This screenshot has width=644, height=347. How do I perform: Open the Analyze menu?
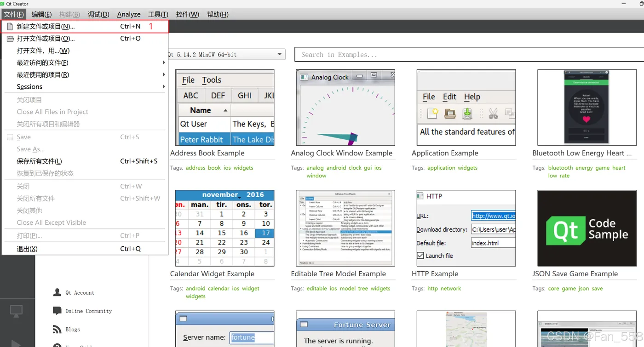tap(129, 14)
